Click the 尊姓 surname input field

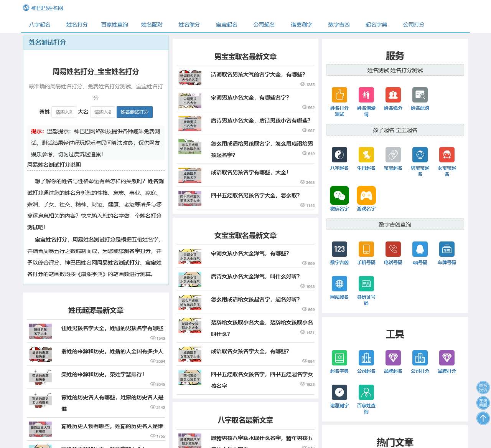(64, 112)
